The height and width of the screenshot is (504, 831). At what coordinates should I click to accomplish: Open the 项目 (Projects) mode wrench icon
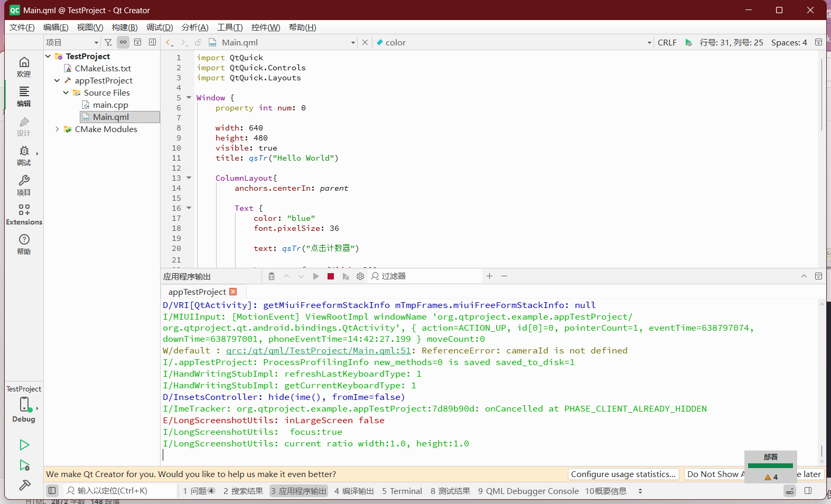click(24, 185)
